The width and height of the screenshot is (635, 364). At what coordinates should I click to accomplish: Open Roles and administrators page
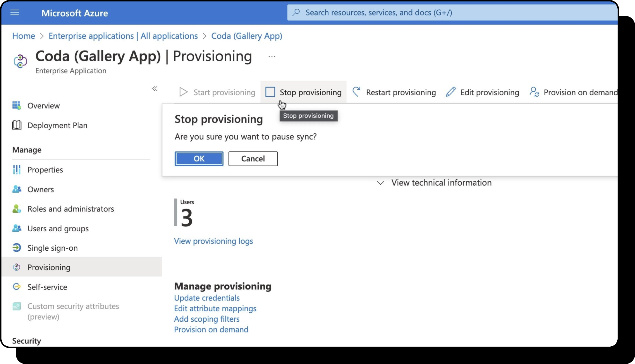[x=71, y=209]
